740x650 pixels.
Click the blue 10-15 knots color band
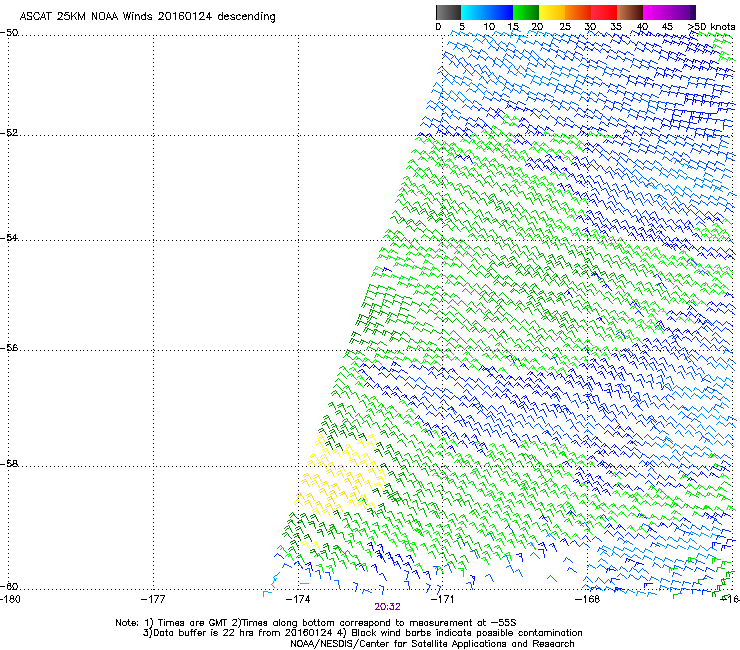[500, 12]
